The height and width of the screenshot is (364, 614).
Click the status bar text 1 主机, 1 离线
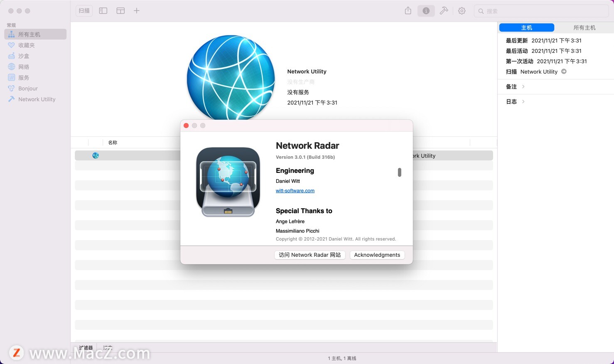click(x=342, y=358)
